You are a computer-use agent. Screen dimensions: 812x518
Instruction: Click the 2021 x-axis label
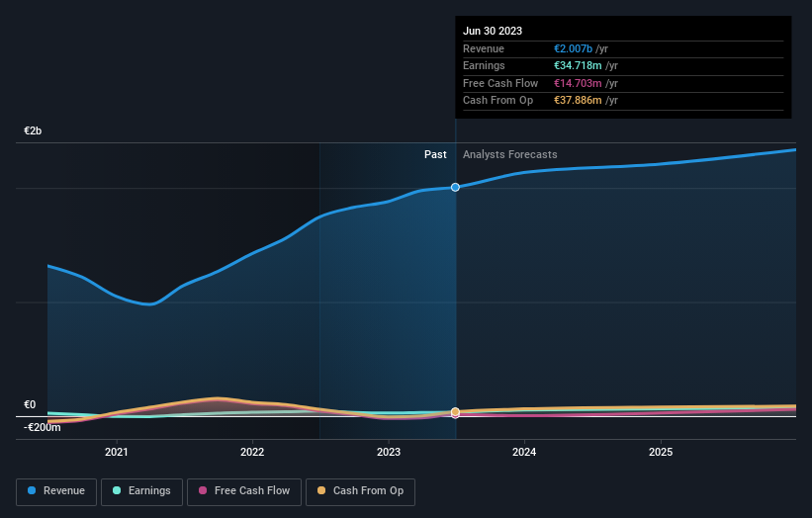(117, 453)
